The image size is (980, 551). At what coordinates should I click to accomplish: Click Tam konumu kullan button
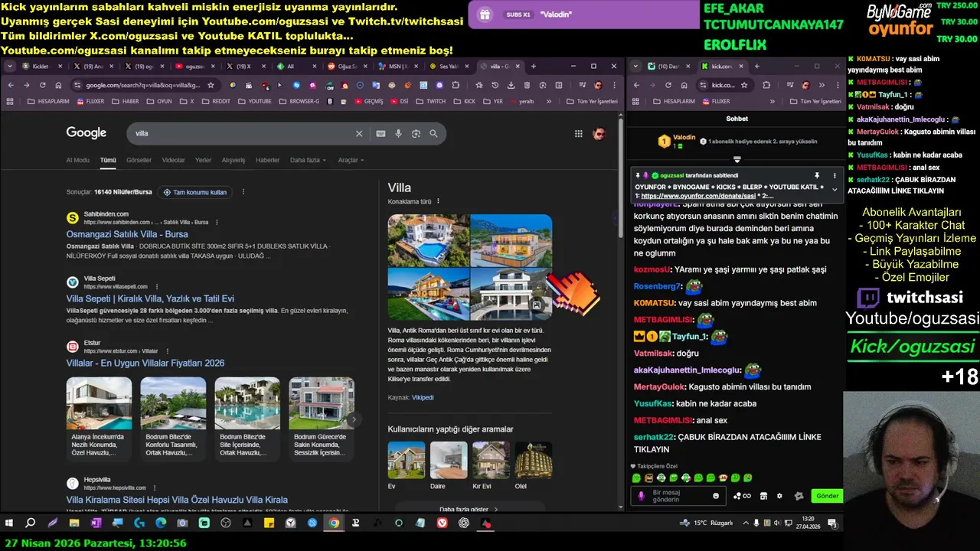pyautogui.click(x=195, y=192)
